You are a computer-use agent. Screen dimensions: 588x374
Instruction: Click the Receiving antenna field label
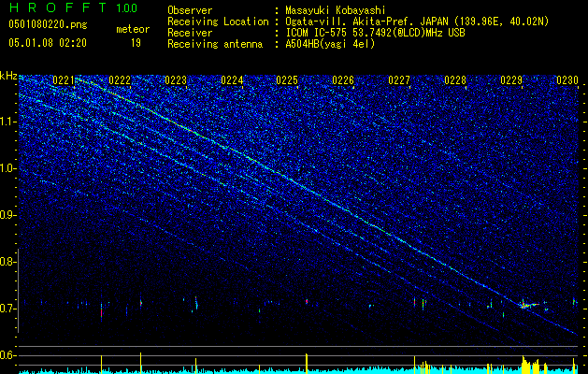(x=215, y=44)
